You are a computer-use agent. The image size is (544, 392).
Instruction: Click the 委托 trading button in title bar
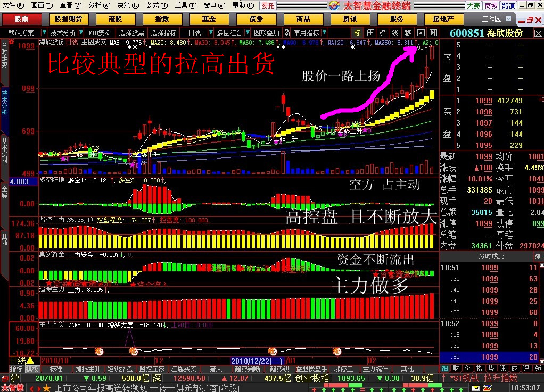[x=268, y=5]
